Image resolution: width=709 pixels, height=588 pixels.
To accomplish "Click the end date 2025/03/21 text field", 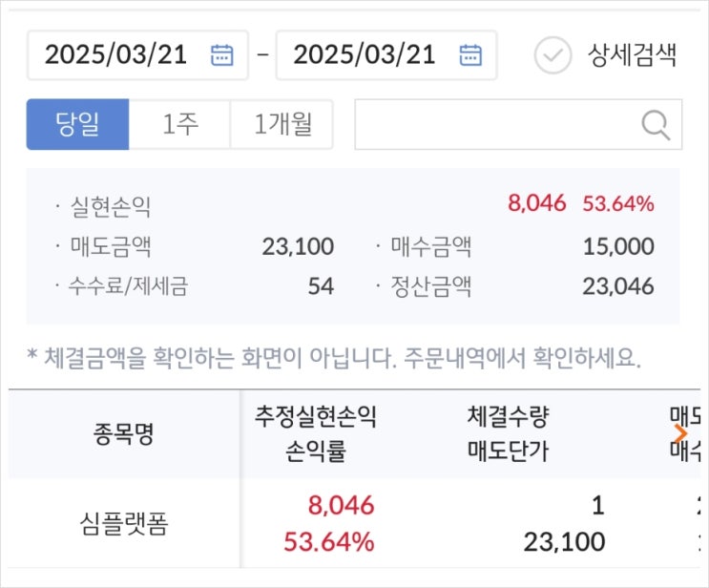I will (x=365, y=54).
